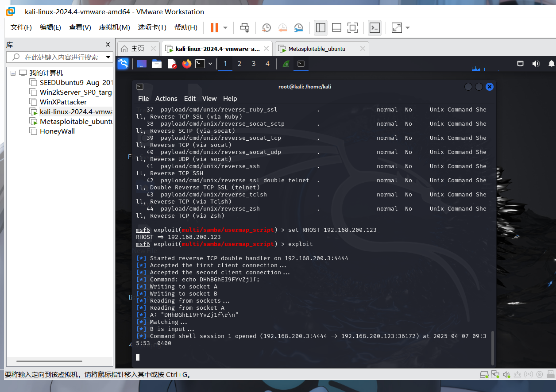Open the 选项卡(T) menu

(x=152, y=27)
